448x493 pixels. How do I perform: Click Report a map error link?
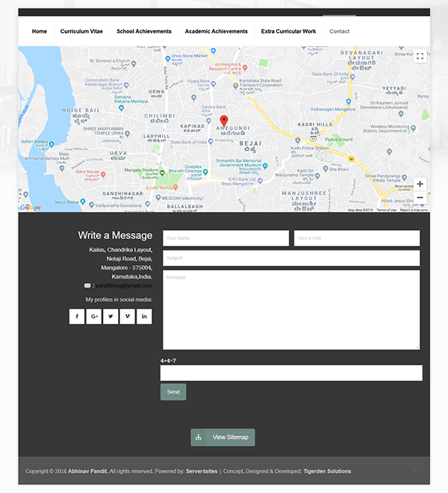(x=414, y=210)
